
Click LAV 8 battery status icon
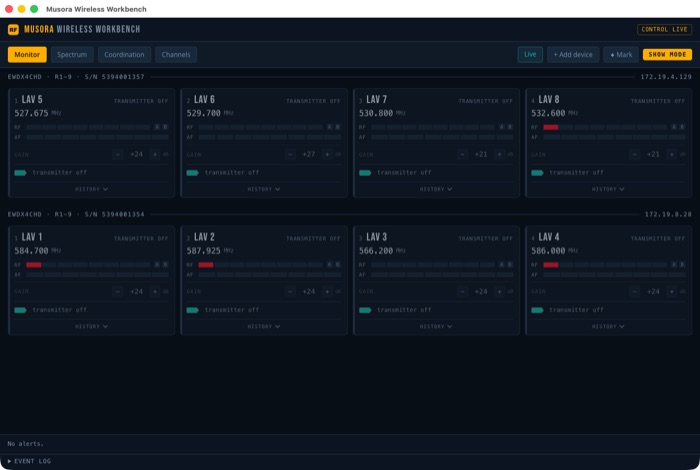point(537,173)
